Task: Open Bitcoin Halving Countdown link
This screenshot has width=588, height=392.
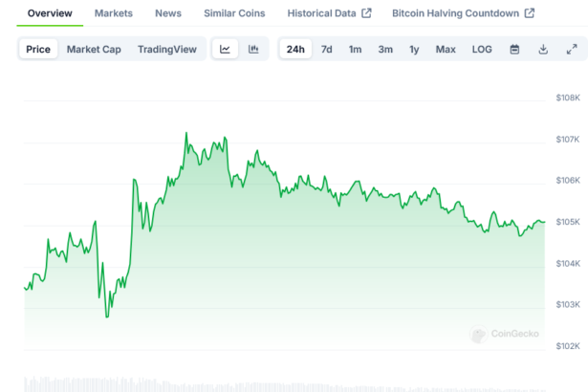Action: coord(463,13)
